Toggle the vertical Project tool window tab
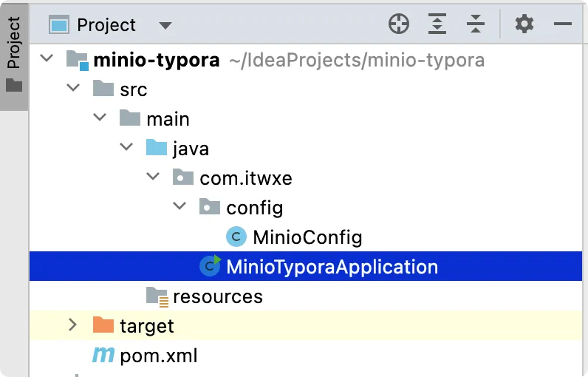Screen dimensions: 588x377 pyautogui.click(x=14, y=55)
